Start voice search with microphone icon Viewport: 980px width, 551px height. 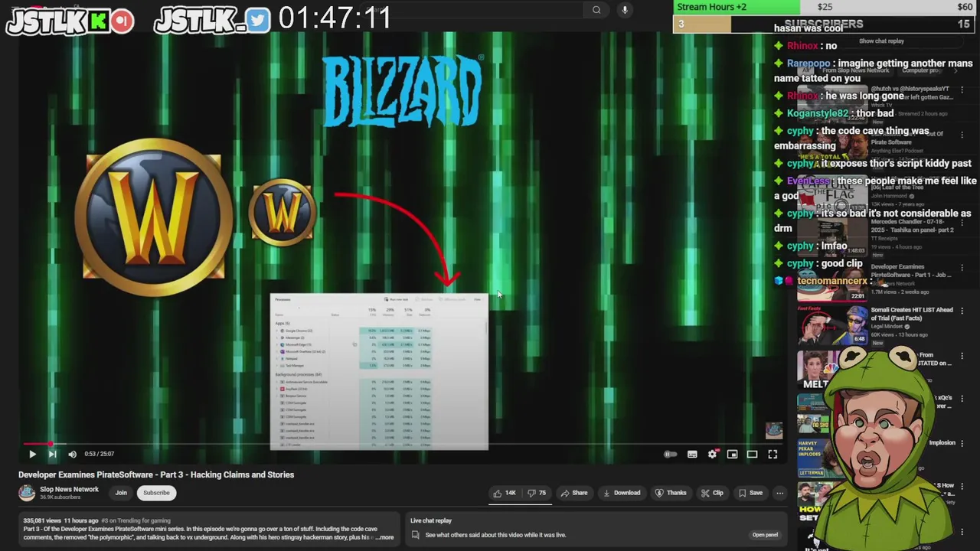[625, 10]
